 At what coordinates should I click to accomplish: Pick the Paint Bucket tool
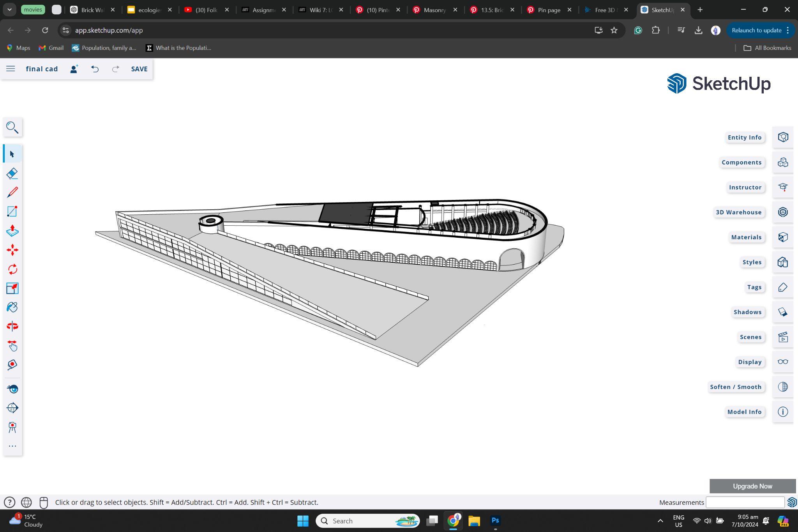coord(12,307)
